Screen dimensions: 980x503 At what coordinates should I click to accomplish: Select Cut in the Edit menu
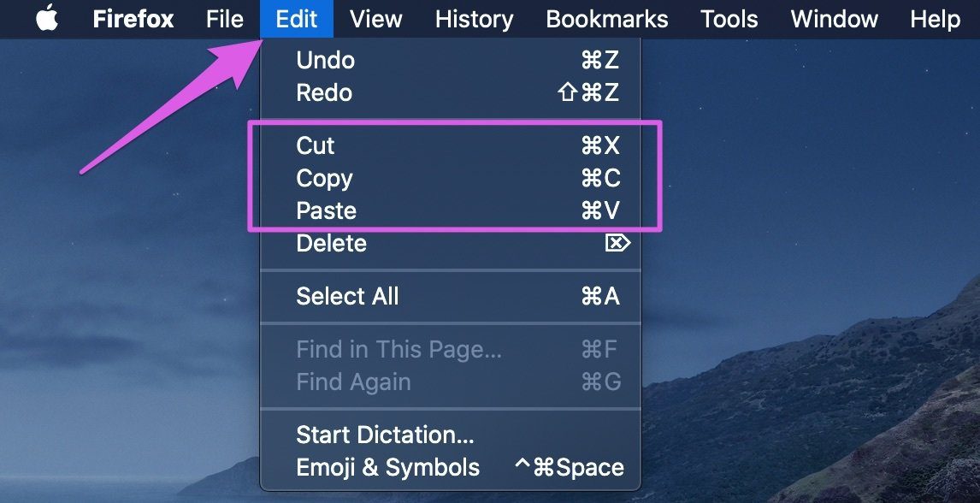[x=451, y=145]
